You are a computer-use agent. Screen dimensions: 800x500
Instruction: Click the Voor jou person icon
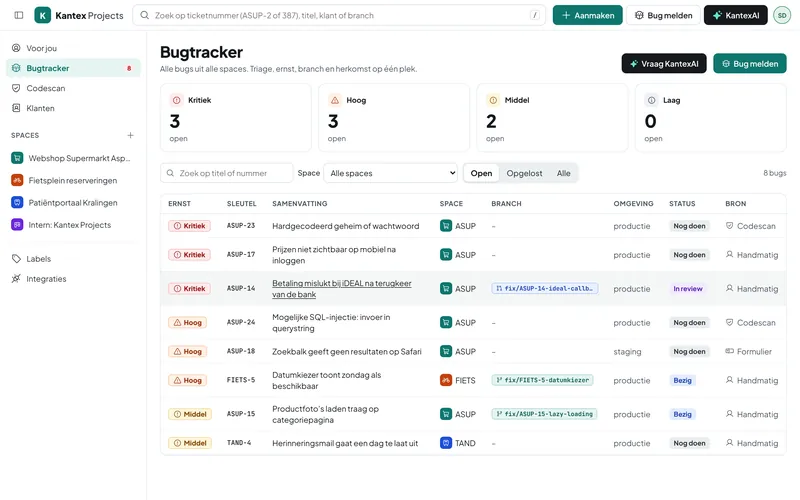pos(16,48)
